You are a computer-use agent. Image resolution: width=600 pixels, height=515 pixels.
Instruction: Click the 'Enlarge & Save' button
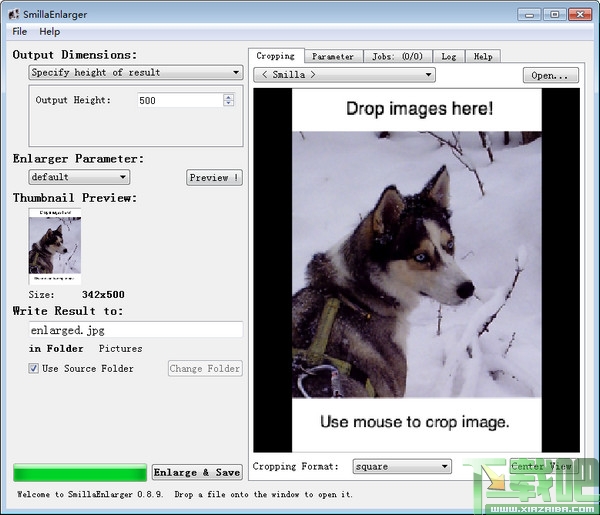197,473
